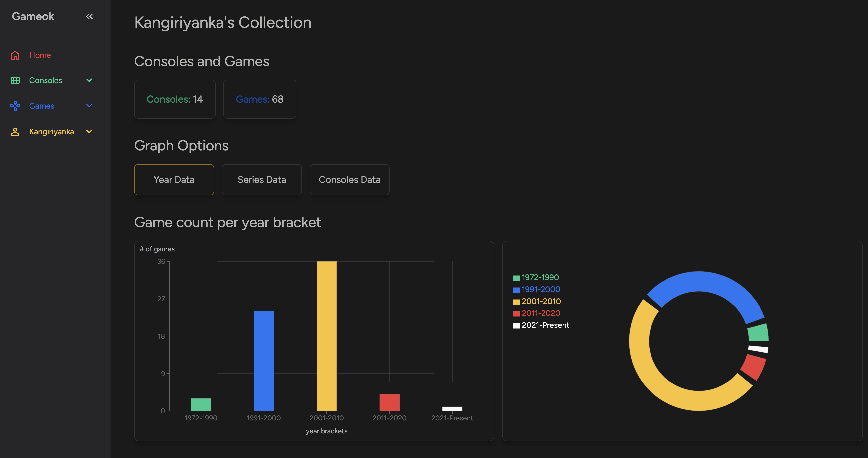Image resolution: width=868 pixels, height=458 pixels.
Task: Switch to Series Data graph
Action: coord(262,180)
